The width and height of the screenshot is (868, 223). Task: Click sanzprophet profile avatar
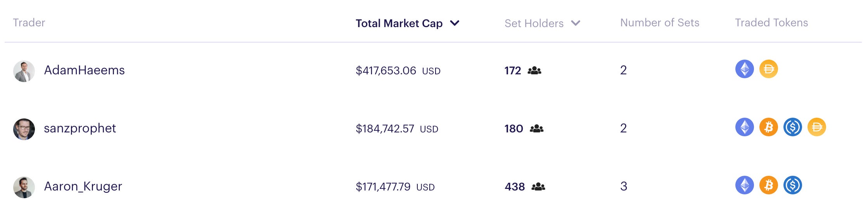click(24, 129)
